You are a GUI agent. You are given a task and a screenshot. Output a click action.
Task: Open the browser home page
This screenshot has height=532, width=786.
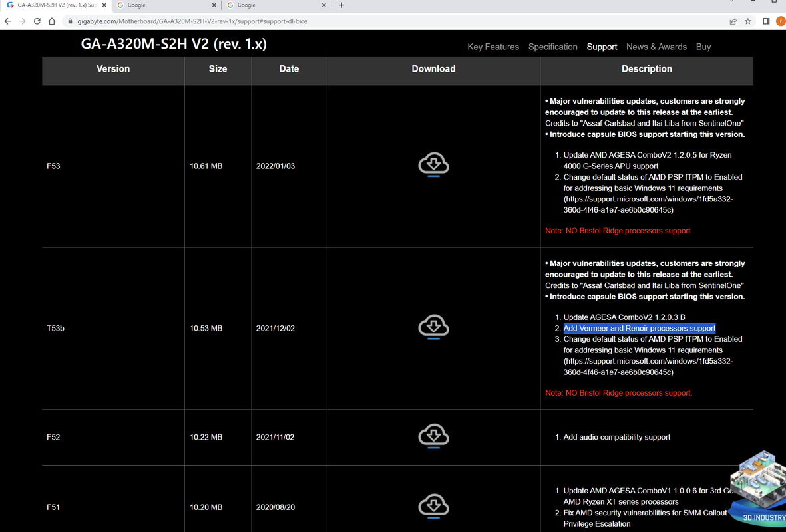[x=52, y=21]
